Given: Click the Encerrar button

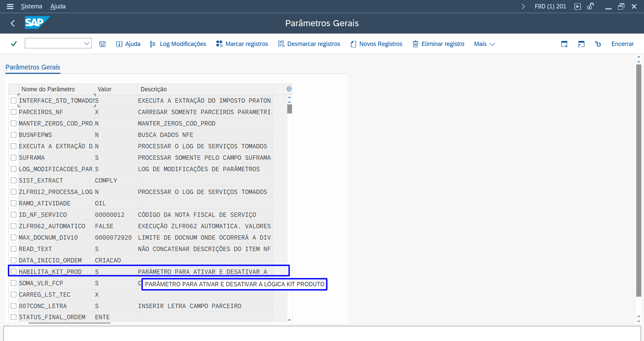Looking at the screenshot, I should point(623,44).
